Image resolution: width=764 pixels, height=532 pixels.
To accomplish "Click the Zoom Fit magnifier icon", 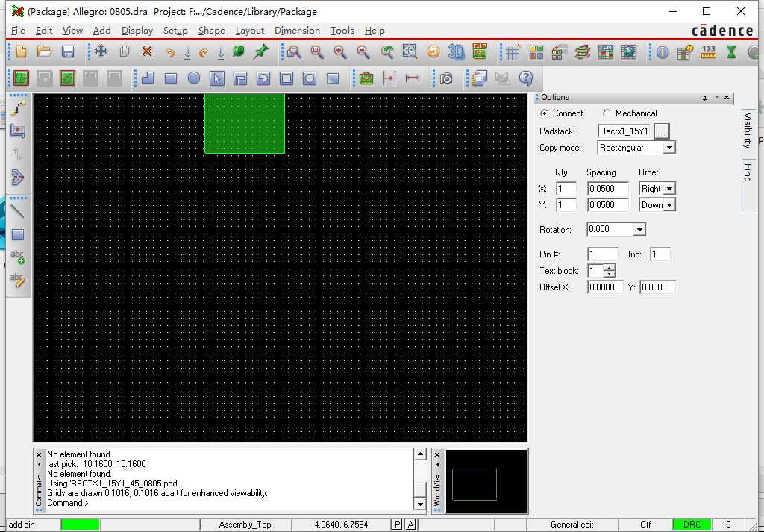I will [x=316, y=51].
